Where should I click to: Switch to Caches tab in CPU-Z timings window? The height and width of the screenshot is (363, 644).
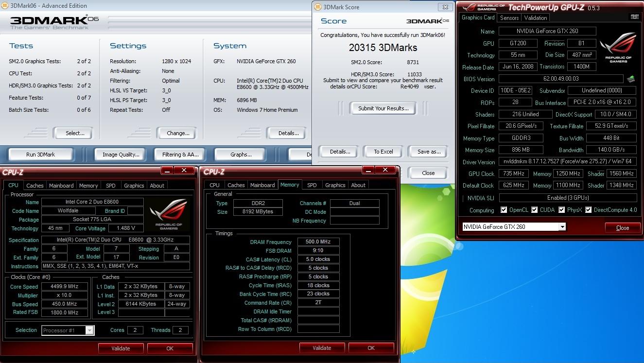point(236,185)
